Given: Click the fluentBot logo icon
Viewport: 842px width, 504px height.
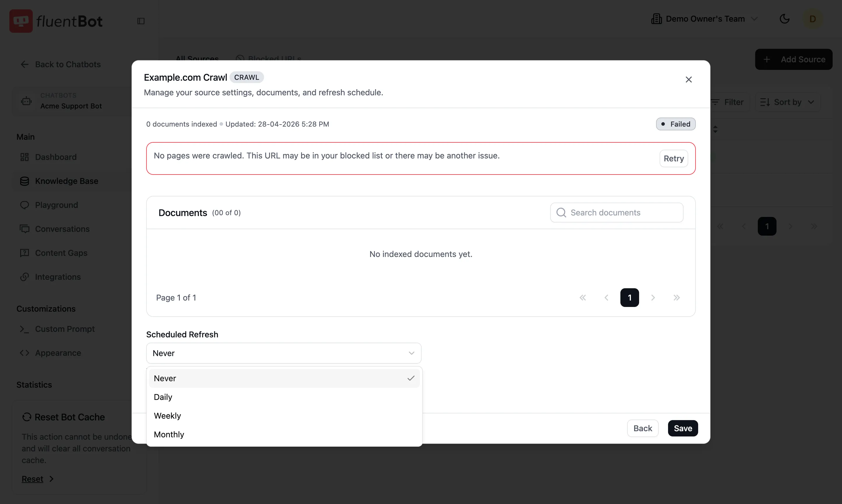Looking at the screenshot, I should click(x=21, y=21).
